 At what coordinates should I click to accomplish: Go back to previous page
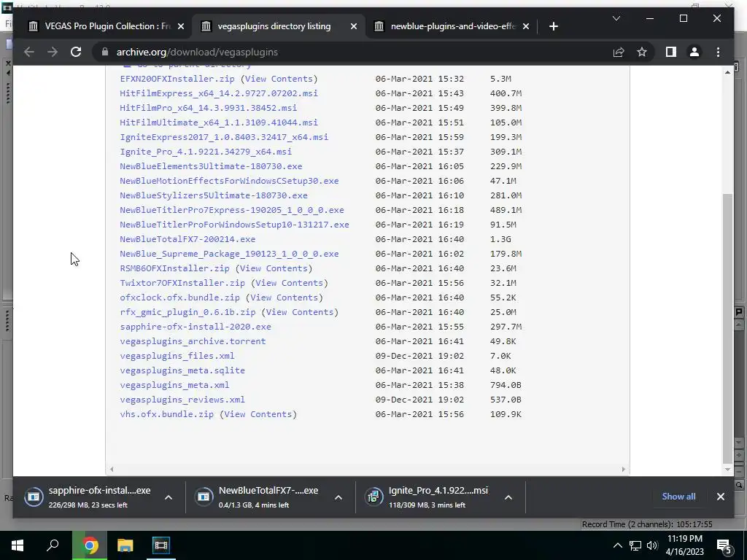click(29, 52)
